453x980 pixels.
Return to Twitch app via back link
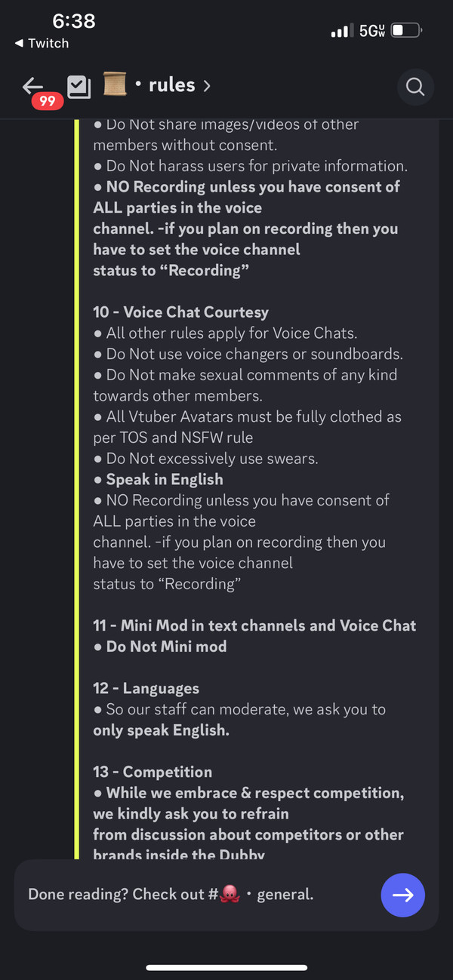[x=42, y=44]
